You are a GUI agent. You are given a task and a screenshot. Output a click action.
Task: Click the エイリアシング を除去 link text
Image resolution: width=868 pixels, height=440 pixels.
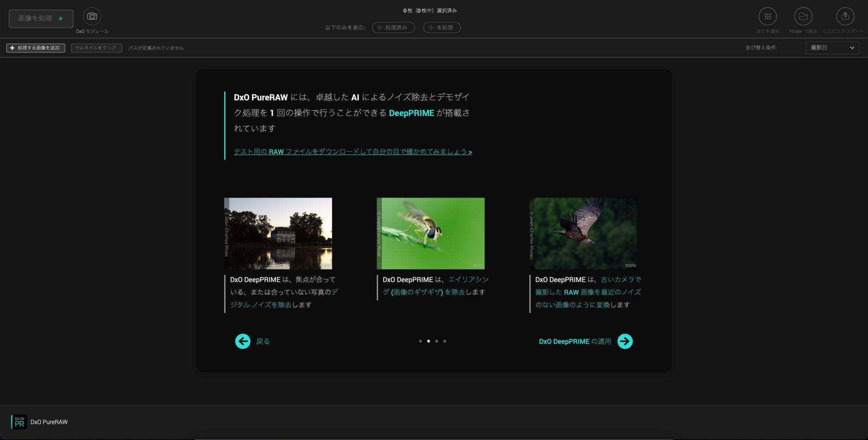pyautogui.click(x=436, y=286)
